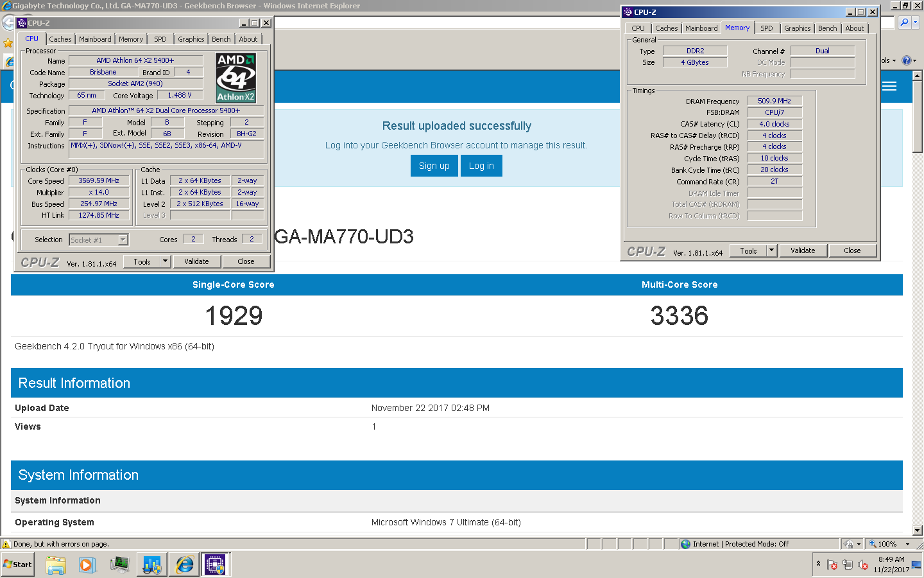
Task: Click the Internet zone globe icon
Action: (686, 544)
